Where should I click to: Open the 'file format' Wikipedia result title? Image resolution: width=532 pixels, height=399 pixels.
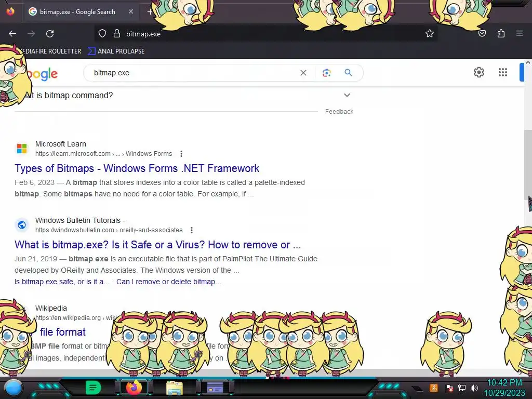coord(63,332)
